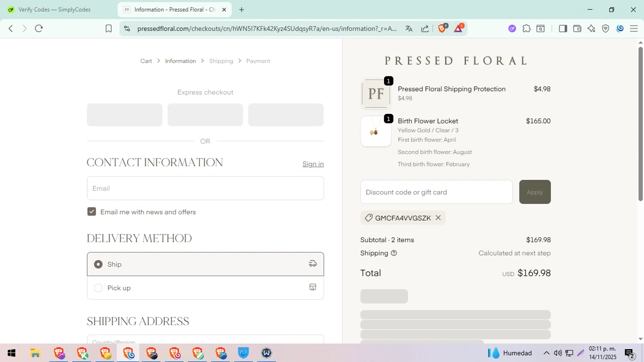Open the Country/Region dropdown
The height and width of the screenshot is (362, 644).
point(205,339)
